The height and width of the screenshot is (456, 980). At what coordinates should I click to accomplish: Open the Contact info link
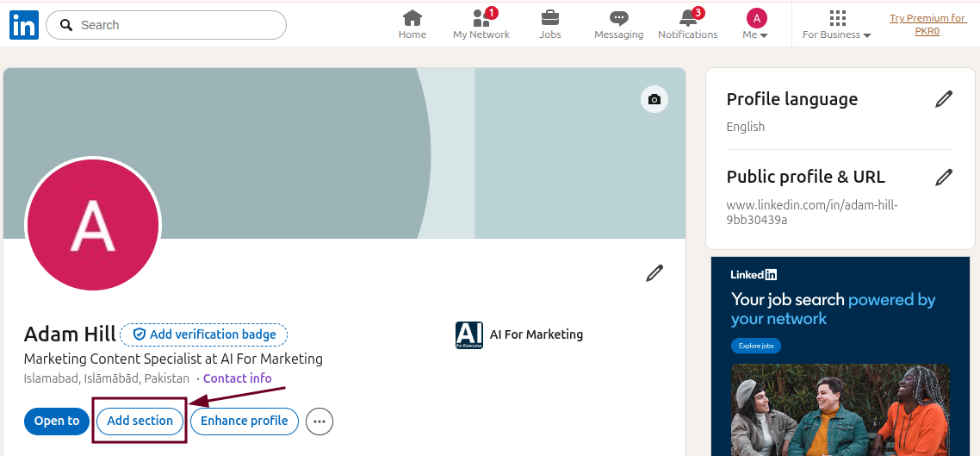point(238,378)
